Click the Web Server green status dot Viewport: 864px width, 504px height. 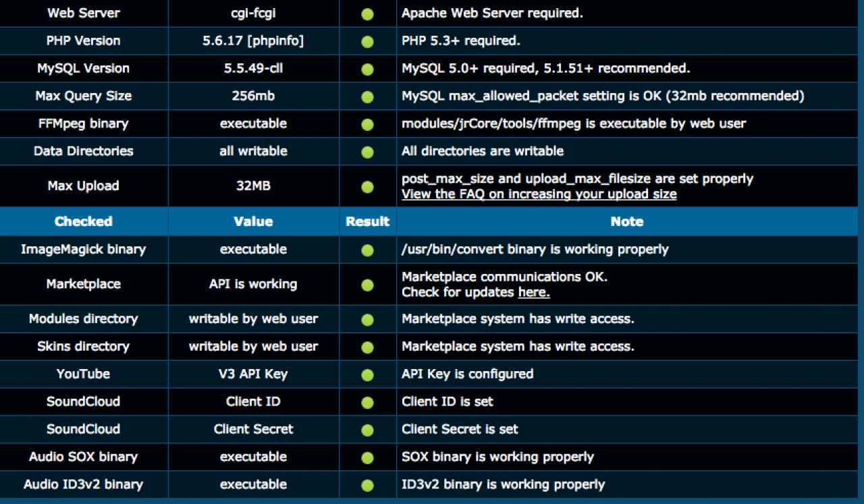(x=367, y=13)
